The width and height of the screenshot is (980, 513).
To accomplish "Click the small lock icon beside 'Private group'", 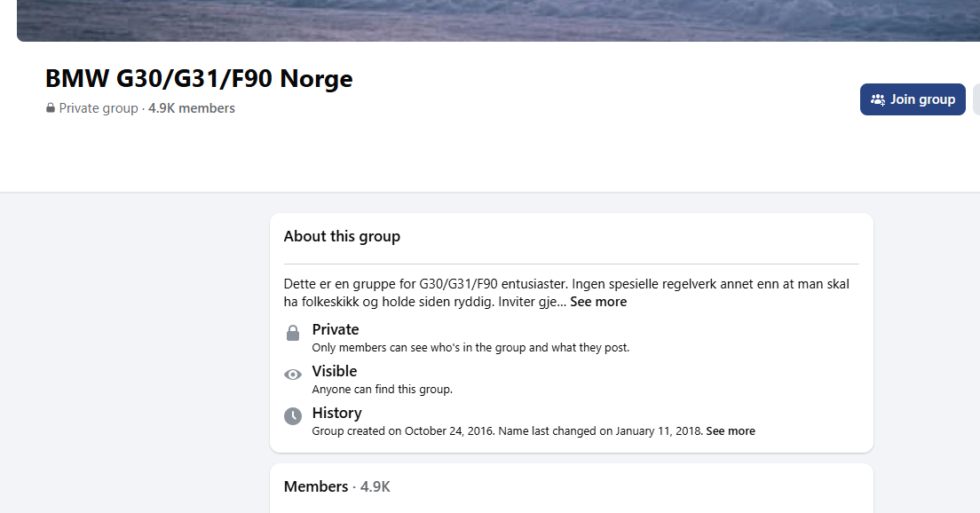I will click(51, 108).
